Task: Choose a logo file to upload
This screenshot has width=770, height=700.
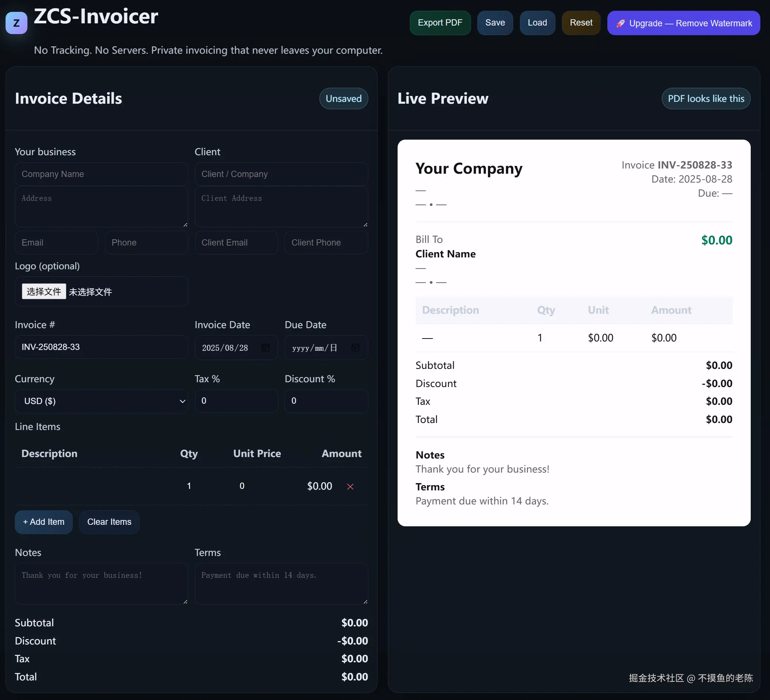Action: click(44, 291)
